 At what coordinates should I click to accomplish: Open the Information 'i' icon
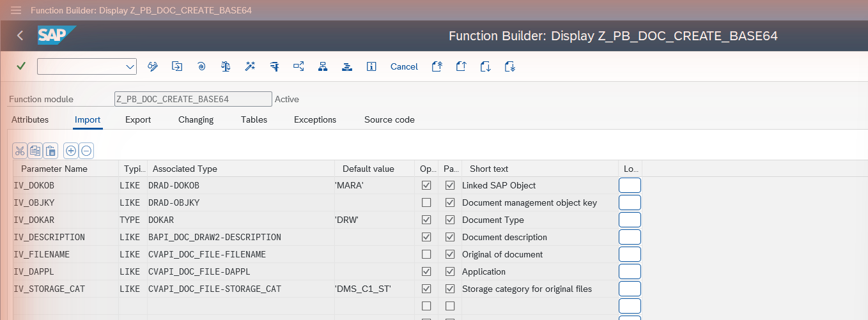[x=371, y=66]
